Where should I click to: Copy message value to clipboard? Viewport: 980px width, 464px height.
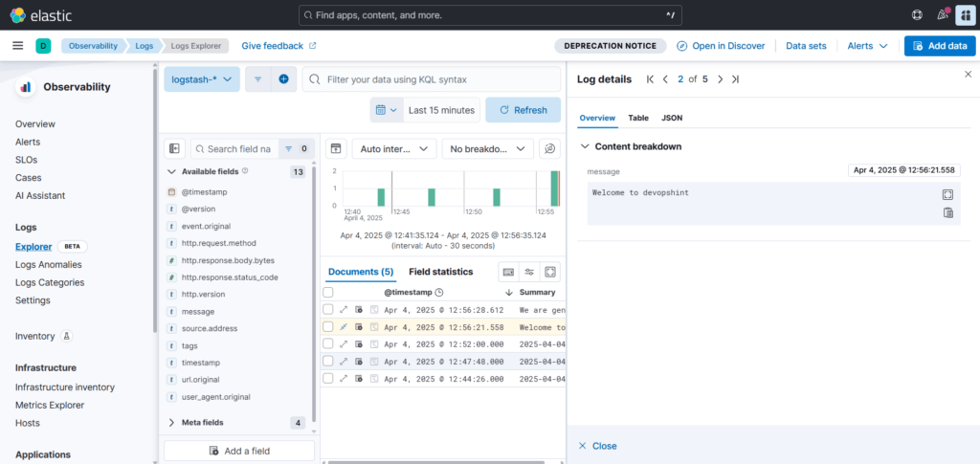pyautogui.click(x=947, y=213)
